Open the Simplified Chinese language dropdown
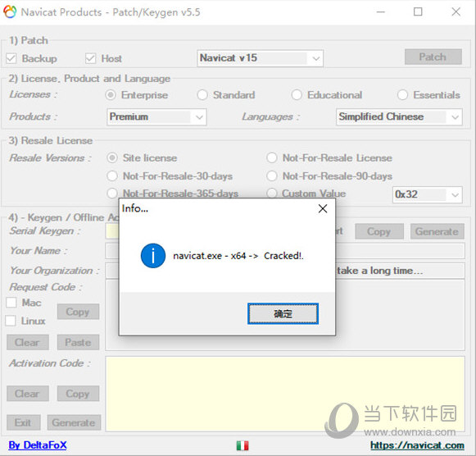Screen dimensions: 476x456 click(x=399, y=117)
